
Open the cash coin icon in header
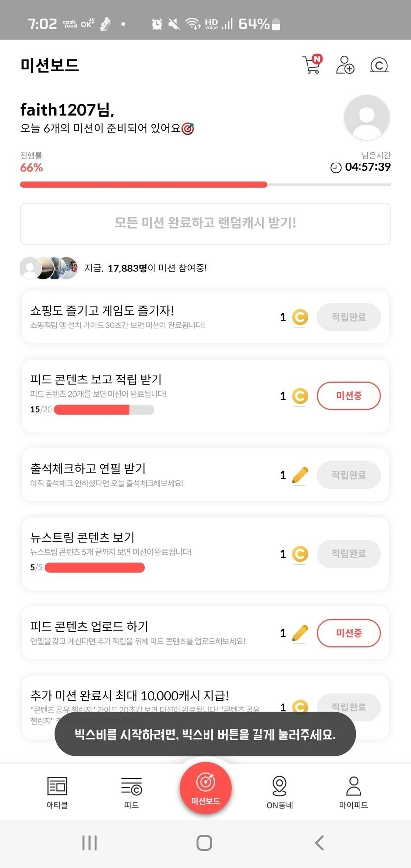pyautogui.click(x=379, y=65)
